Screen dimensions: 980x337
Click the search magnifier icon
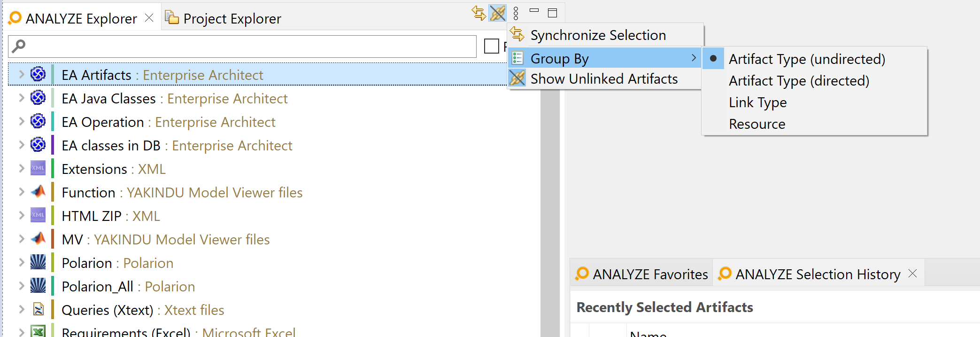pyautogui.click(x=19, y=46)
